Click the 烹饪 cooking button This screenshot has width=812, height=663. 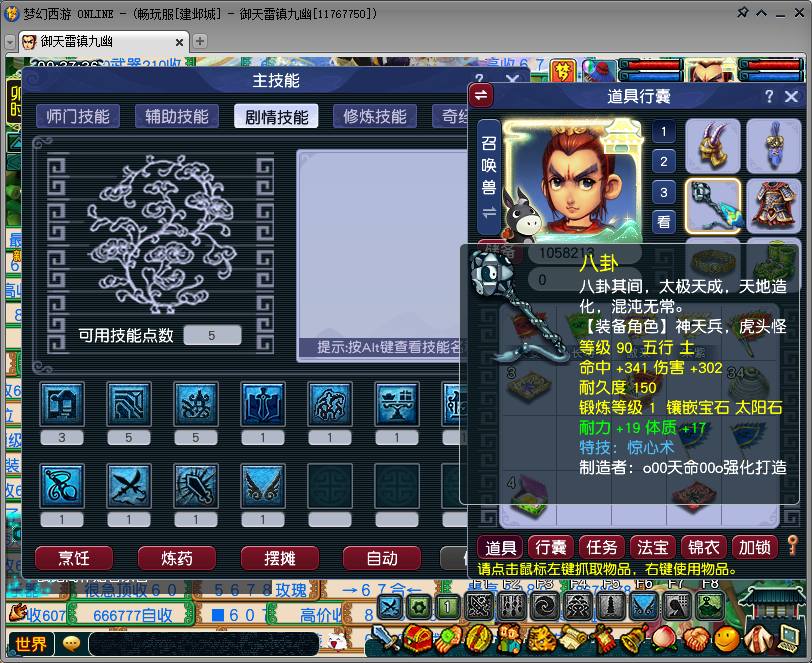tap(73, 559)
